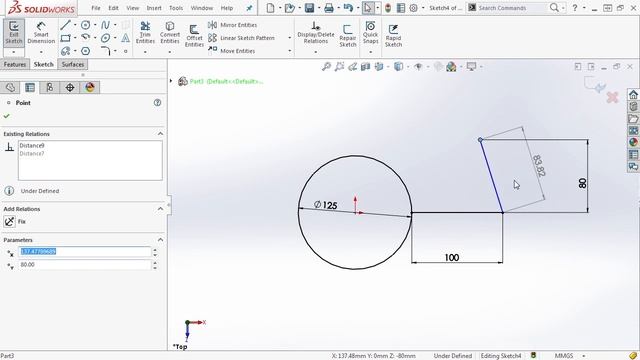Open the Window menu
Image resolution: width=640 pixels, height=360 pixels.
pyautogui.click(x=202, y=8)
